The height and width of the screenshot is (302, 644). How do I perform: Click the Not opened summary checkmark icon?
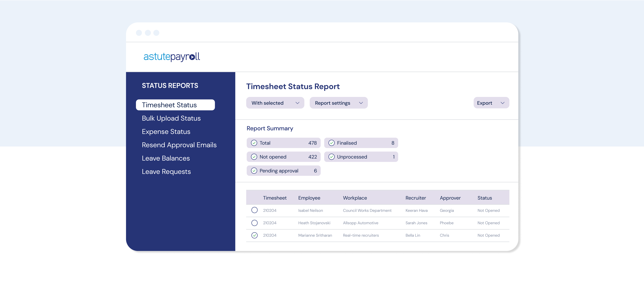pyautogui.click(x=254, y=157)
